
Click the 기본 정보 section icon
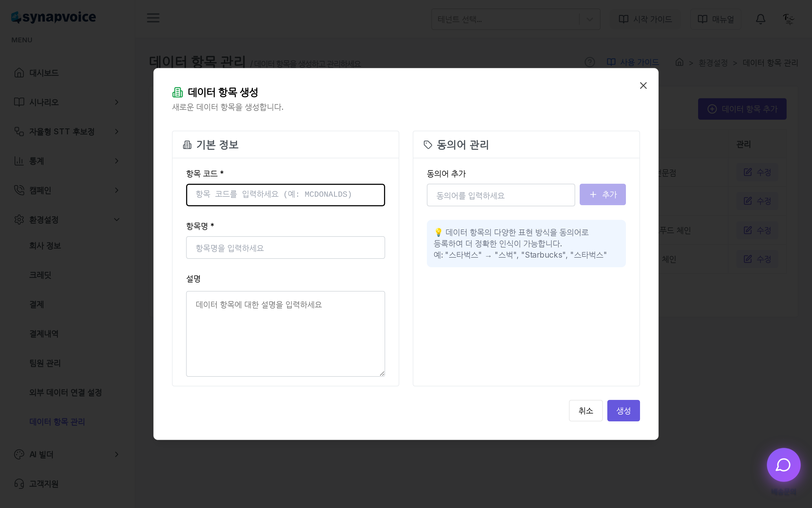187,145
